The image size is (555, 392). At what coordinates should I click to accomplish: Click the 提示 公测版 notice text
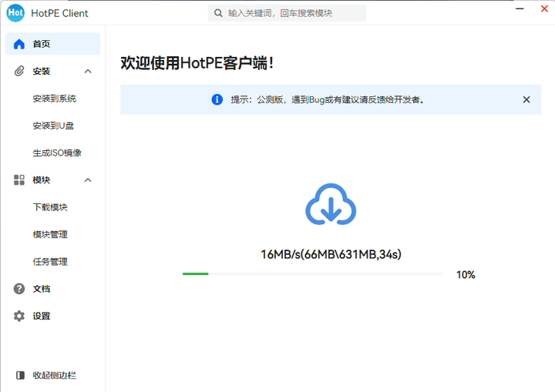click(328, 100)
